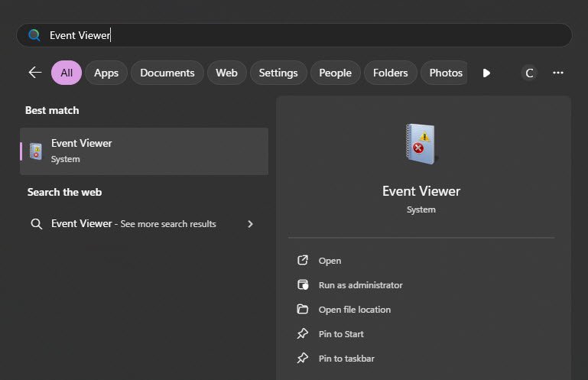
Task: Open file location of Event Viewer
Action: tap(354, 310)
